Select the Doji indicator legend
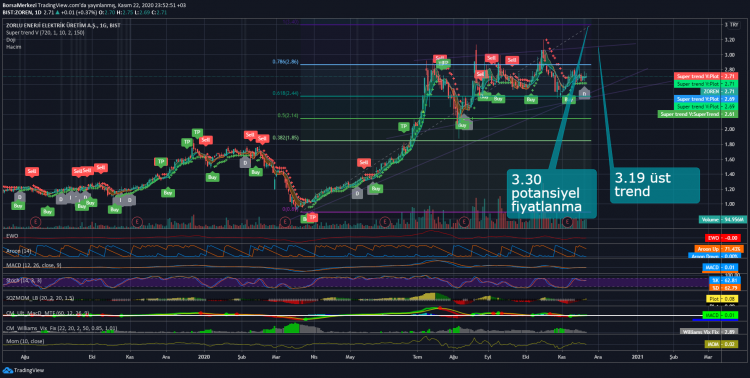Viewport: 750px width, 378px height. click(11, 40)
